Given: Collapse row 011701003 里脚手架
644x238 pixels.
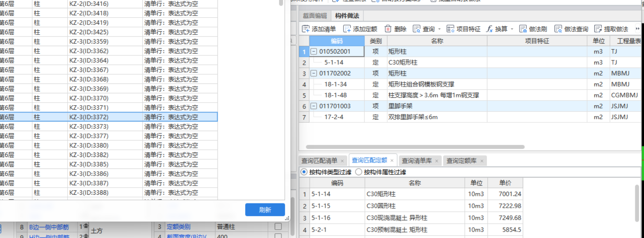Looking at the screenshot, I should click(x=314, y=106).
